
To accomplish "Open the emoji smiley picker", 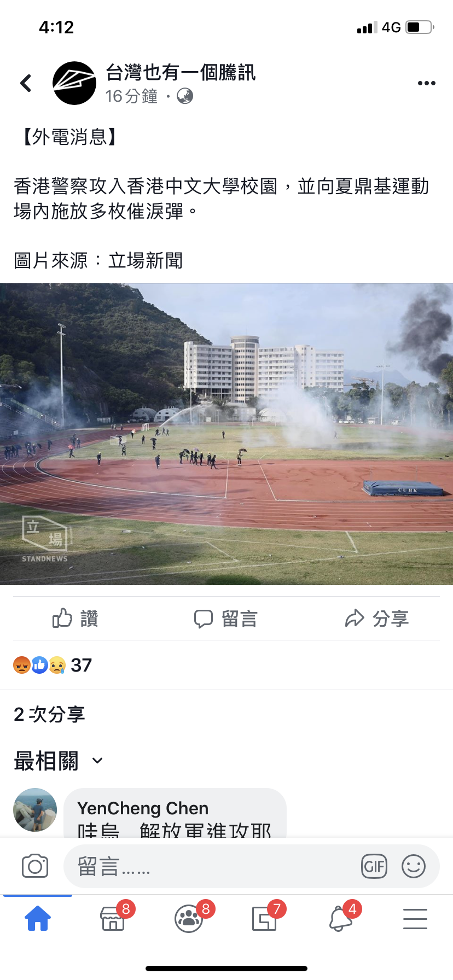I will coord(414,866).
